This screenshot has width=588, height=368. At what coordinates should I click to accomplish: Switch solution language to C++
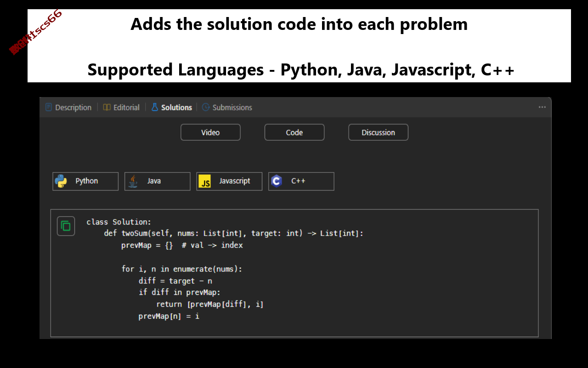coord(301,181)
